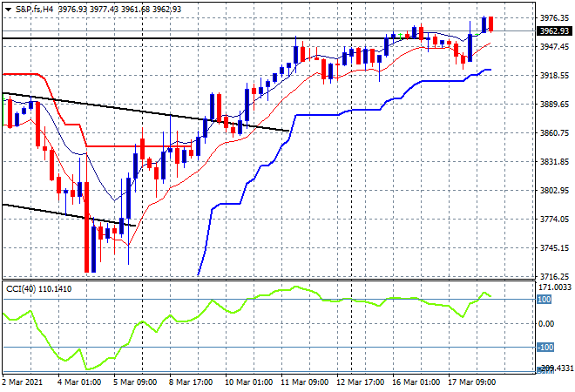The width and height of the screenshot is (575, 392).
Task: Click the chart title dropdown triangle
Action: [8, 10]
